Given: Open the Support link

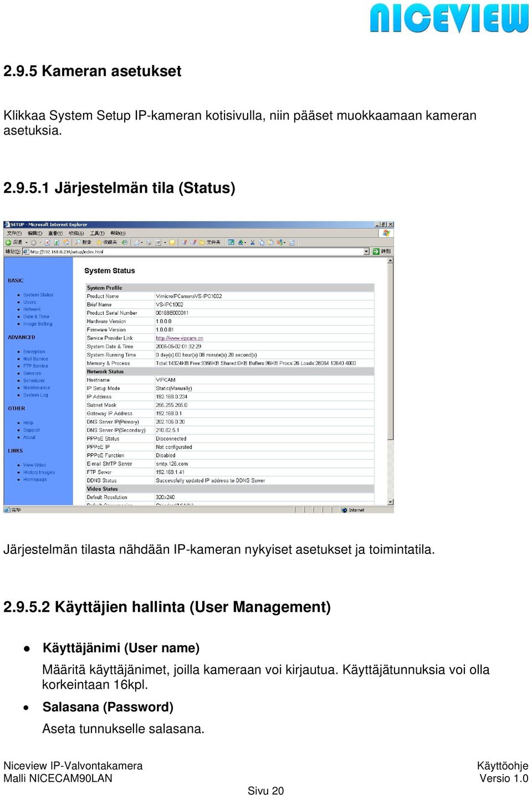Looking at the screenshot, I should [x=32, y=429].
